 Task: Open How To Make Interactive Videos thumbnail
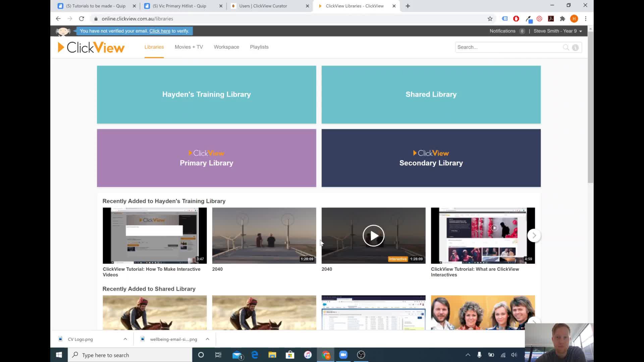point(155,236)
